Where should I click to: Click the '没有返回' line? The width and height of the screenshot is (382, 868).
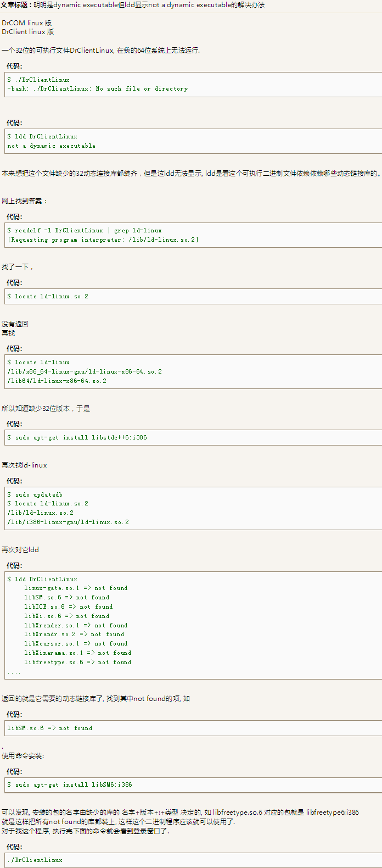click(15, 324)
